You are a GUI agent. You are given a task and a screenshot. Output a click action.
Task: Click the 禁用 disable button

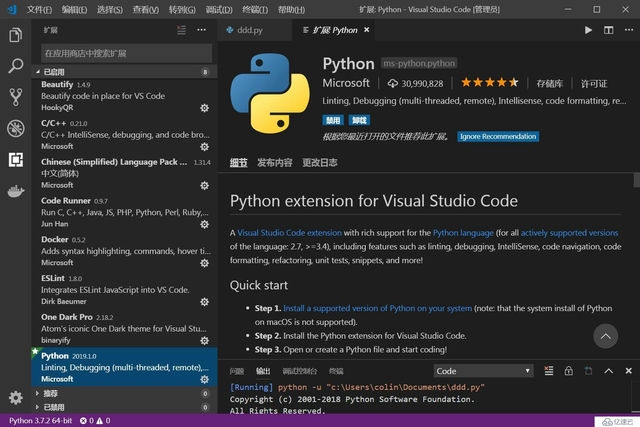pos(333,120)
